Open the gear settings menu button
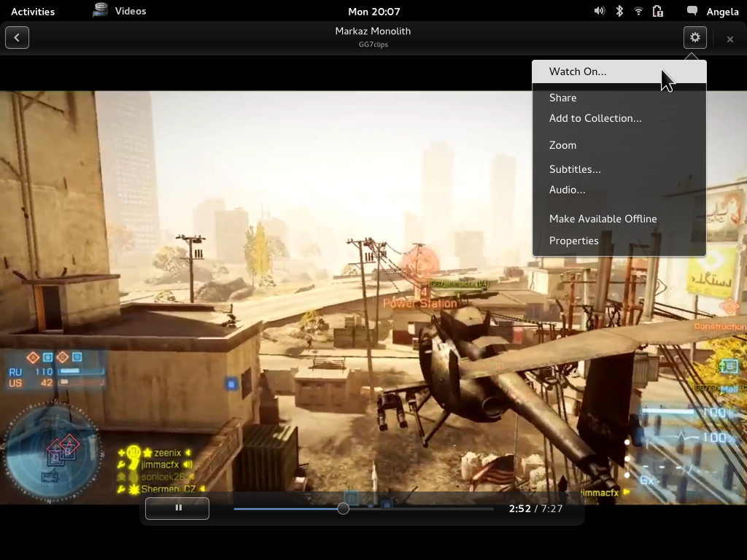This screenshot has width=747, height=560. click(694, 37)
